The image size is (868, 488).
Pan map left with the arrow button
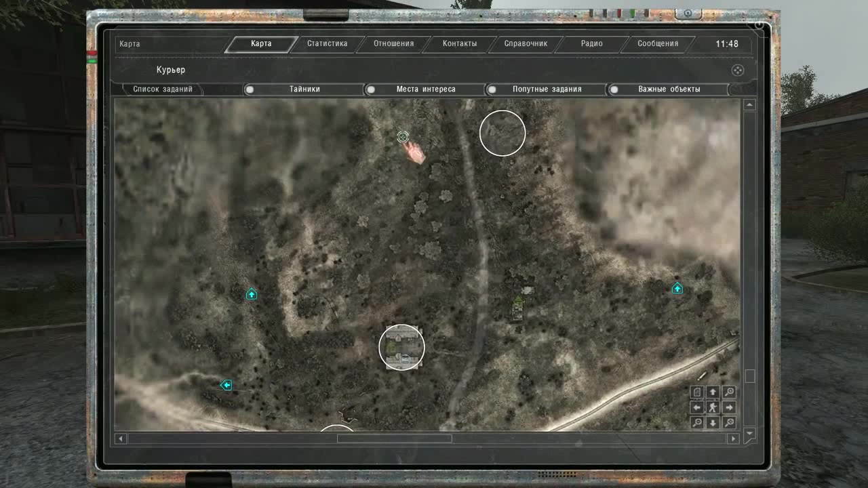[x=696, y=407]
